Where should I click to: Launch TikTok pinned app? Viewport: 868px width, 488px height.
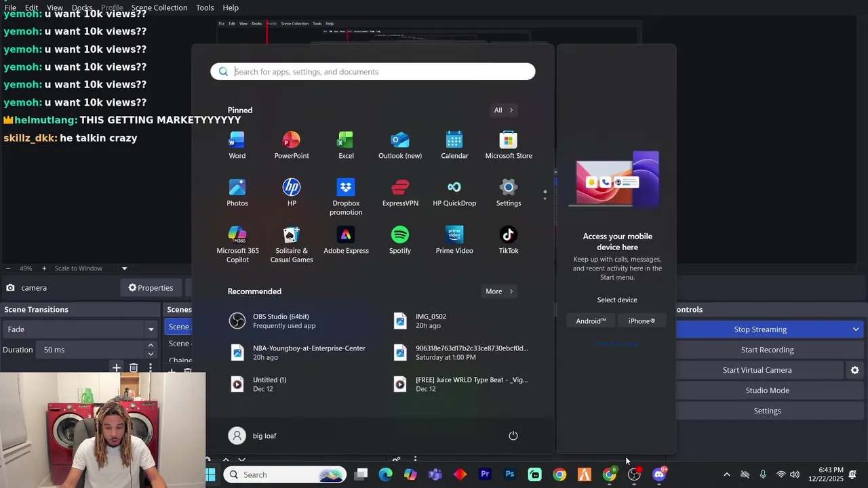[x=509, y=240]
